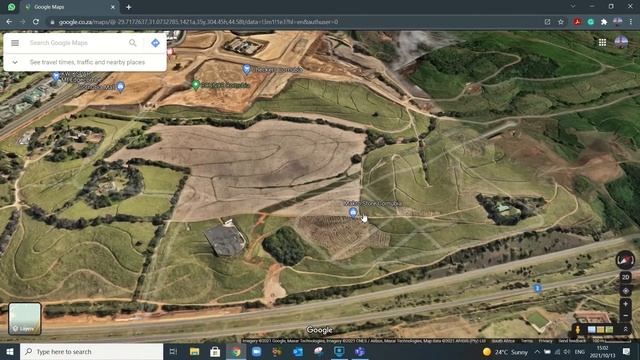Open a new Chrome tab
Screen dimensions: 640x360
129,7
